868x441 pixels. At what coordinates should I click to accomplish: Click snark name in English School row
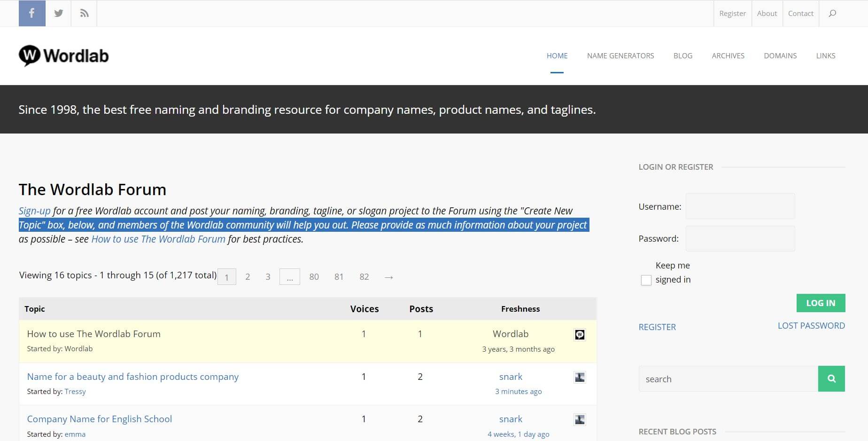pos(511,419)
